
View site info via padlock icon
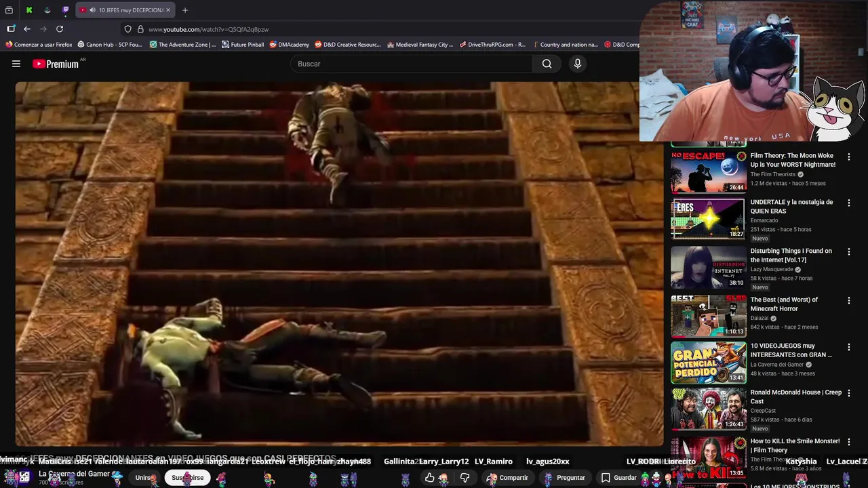pos(140,29)
